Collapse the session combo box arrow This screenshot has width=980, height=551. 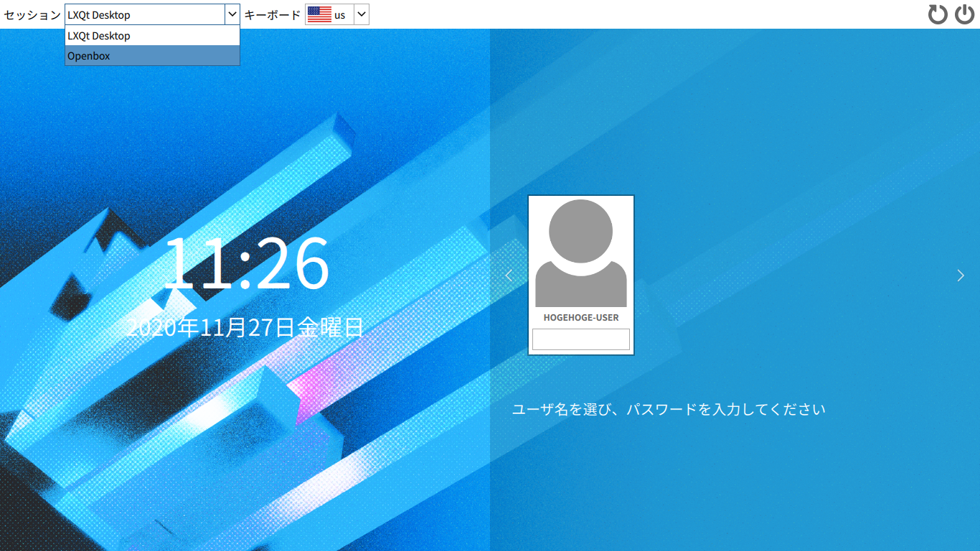pos(232,14)
